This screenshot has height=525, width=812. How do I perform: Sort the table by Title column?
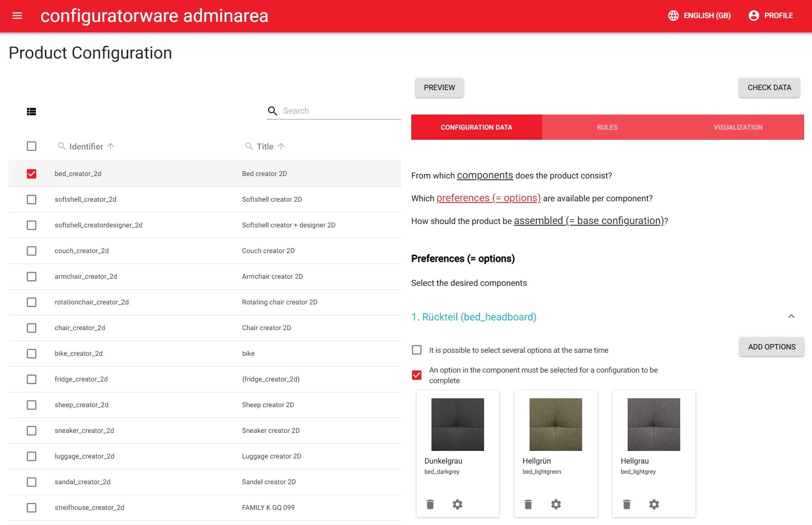click(281, 146)
